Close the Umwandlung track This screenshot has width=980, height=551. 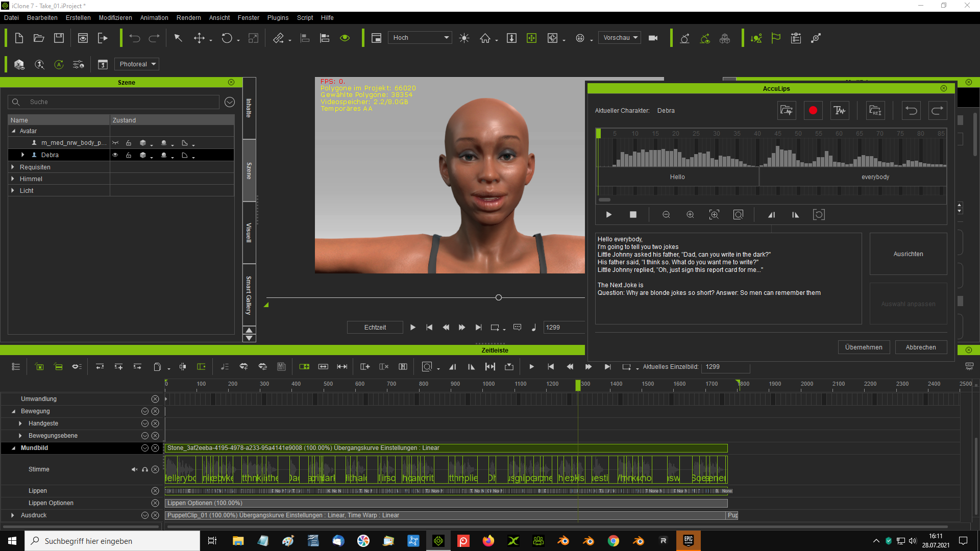(x=155, y=399)
